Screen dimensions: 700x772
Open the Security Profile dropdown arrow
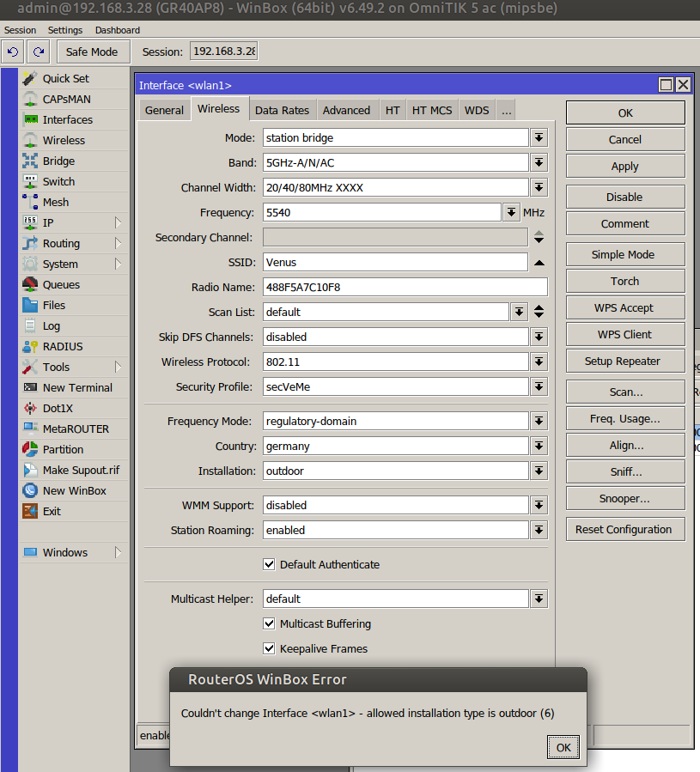pos(539,387)
